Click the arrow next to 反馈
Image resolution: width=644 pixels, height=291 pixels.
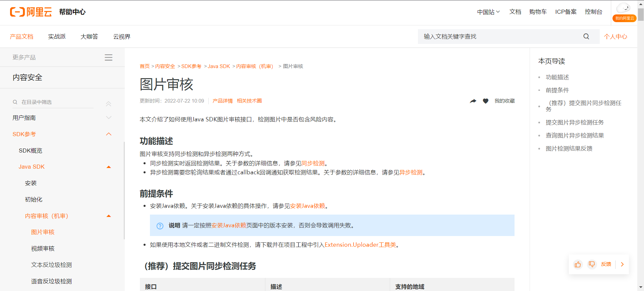622,265
